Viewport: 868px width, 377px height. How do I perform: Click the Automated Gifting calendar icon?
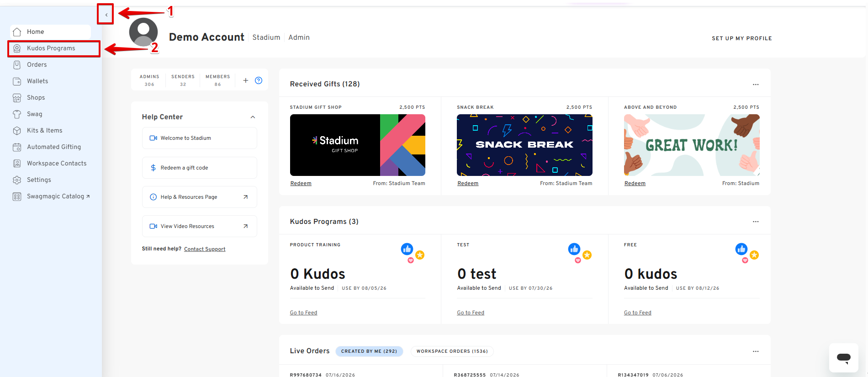click(17, 147)
